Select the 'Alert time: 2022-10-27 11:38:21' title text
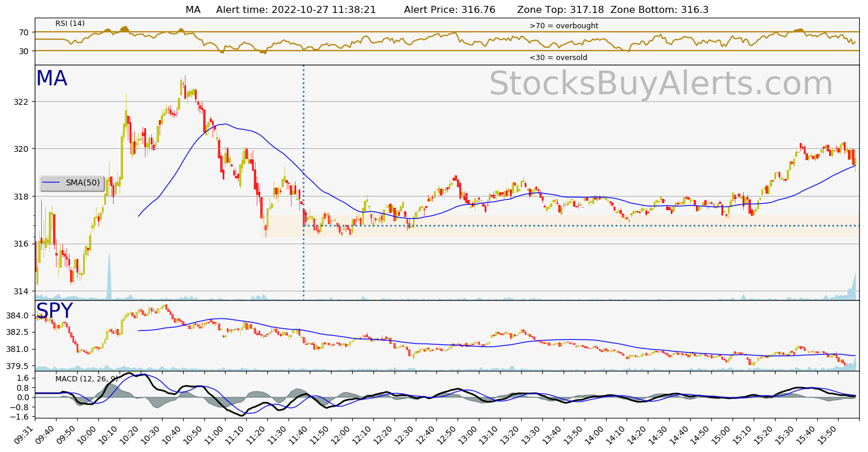Viewport: 868px width, 452px height. (x=296, y=10)
